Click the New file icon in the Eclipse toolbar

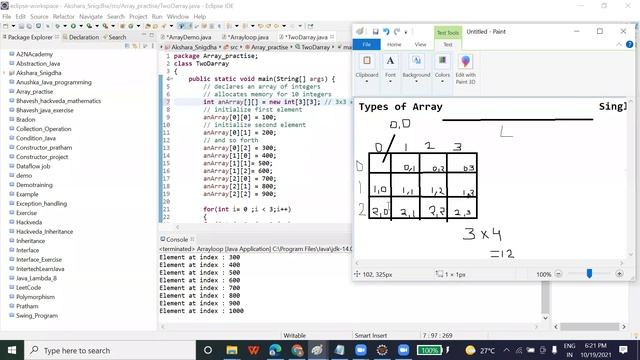[x=6, y=26]
